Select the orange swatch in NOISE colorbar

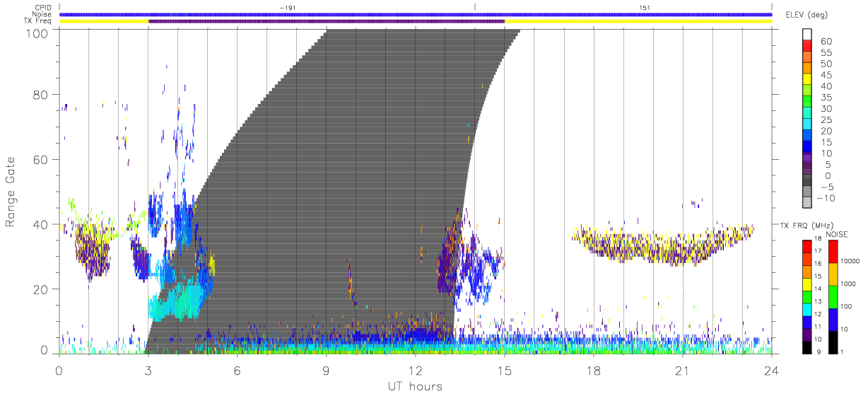tap(832, 274)
